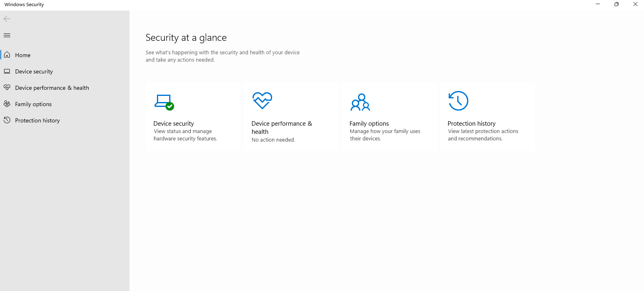Click the large Protection history clock icon

pyautogui.click(x=458, y=101)
